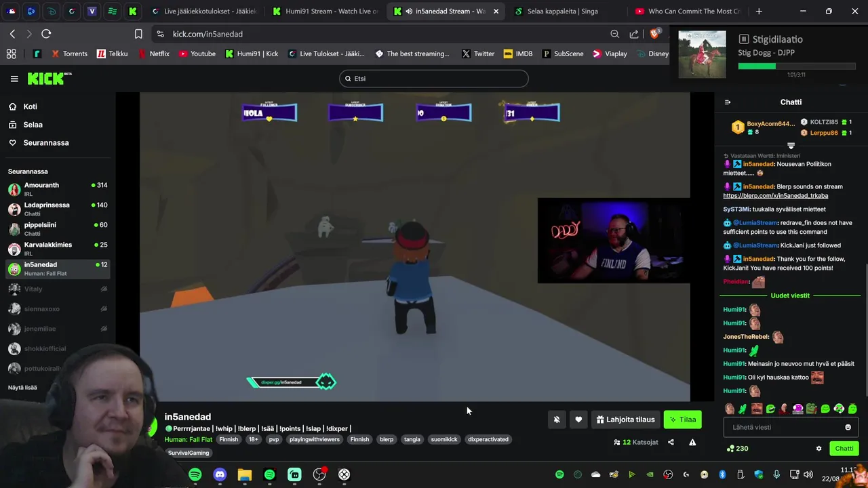Image resolution: width=868 pixels, height=488 pixels.
Task: Select the SurvivalGaming tag
Action: 189,453
